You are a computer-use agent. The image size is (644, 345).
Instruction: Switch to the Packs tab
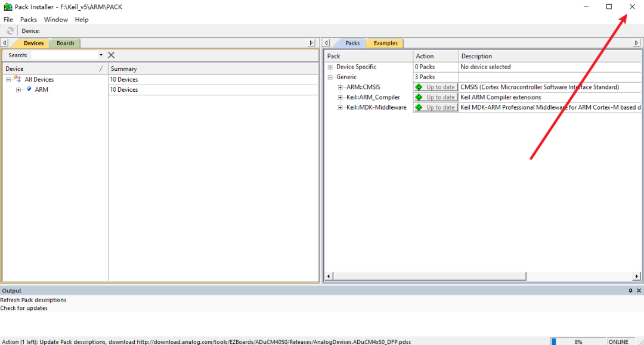352,43
